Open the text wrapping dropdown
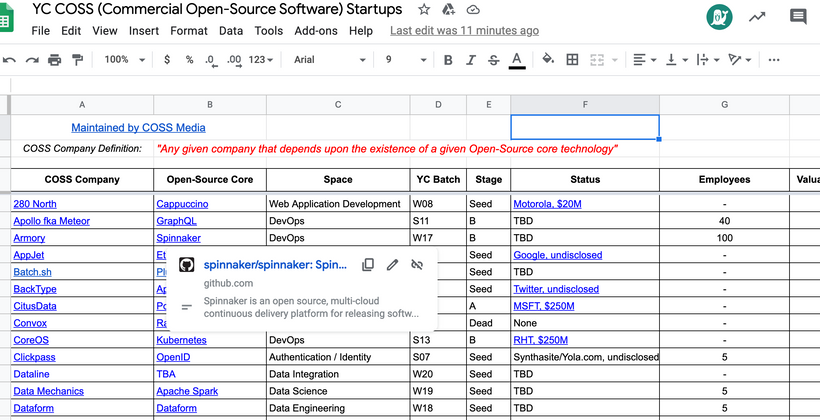Image resolution: width=820 pixels, height=420 pixels. [708, 60]
